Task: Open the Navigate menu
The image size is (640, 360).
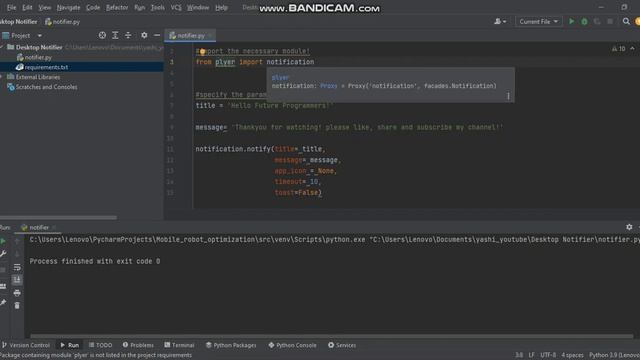Action: (68, 7)
